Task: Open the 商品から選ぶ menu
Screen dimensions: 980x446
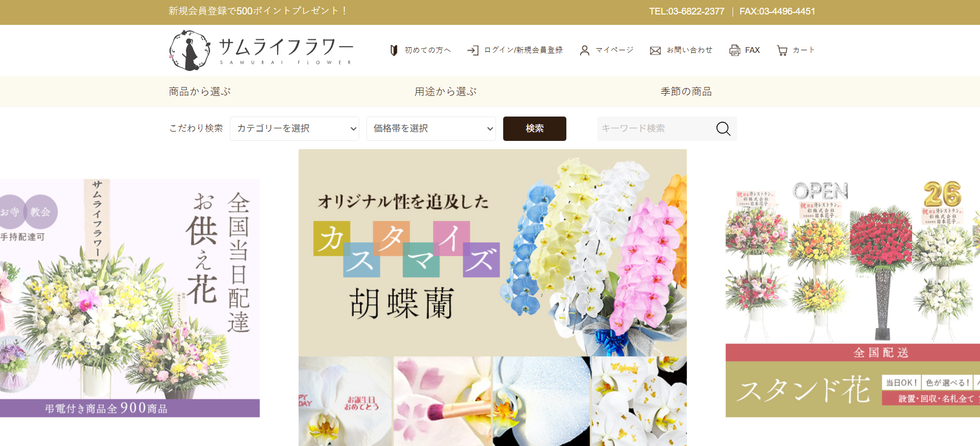Action: tap(200, 92)
